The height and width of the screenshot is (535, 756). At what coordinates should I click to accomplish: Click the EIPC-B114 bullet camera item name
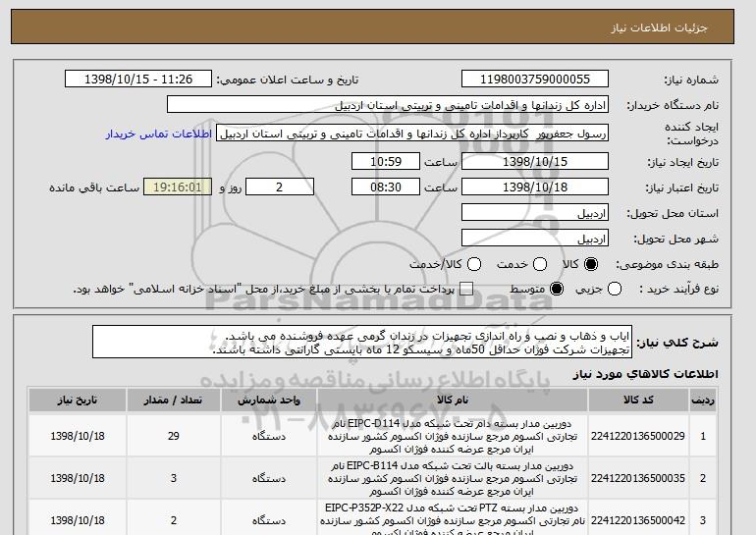pos(453,478)
